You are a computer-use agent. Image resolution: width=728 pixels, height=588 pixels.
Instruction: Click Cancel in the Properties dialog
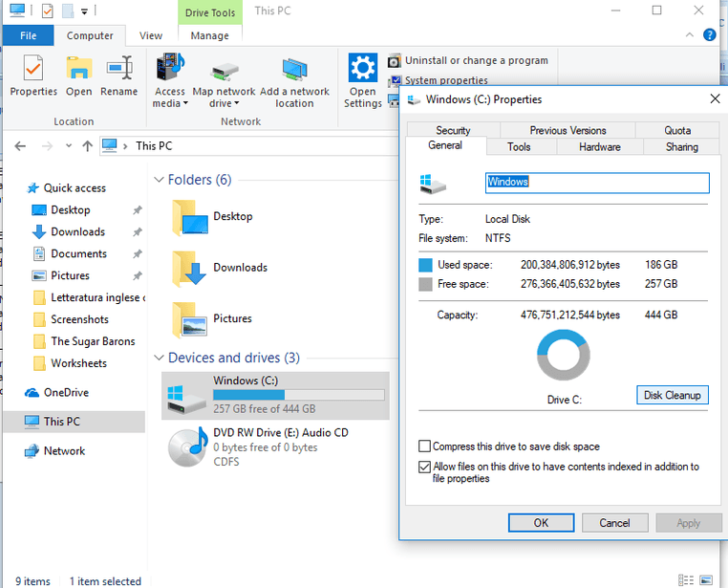pos(614,523)
